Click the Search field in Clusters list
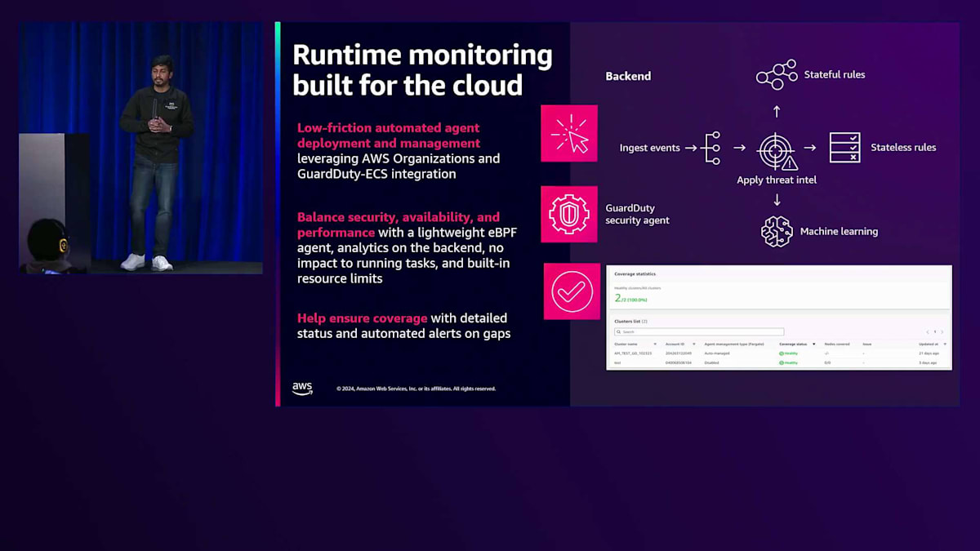The height and width of the screenshot is (551, 980). pyautogui.click(x=699, y=331)
